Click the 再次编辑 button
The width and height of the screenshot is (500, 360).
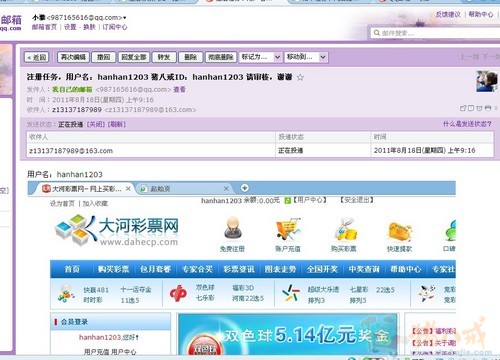tap(73, 57)
